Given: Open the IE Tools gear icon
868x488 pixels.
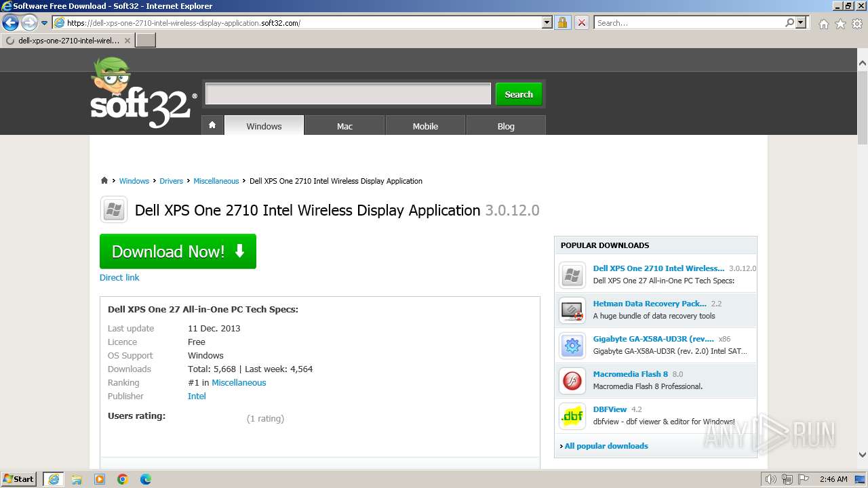Looking at the screenshot, I should (857, 24).
